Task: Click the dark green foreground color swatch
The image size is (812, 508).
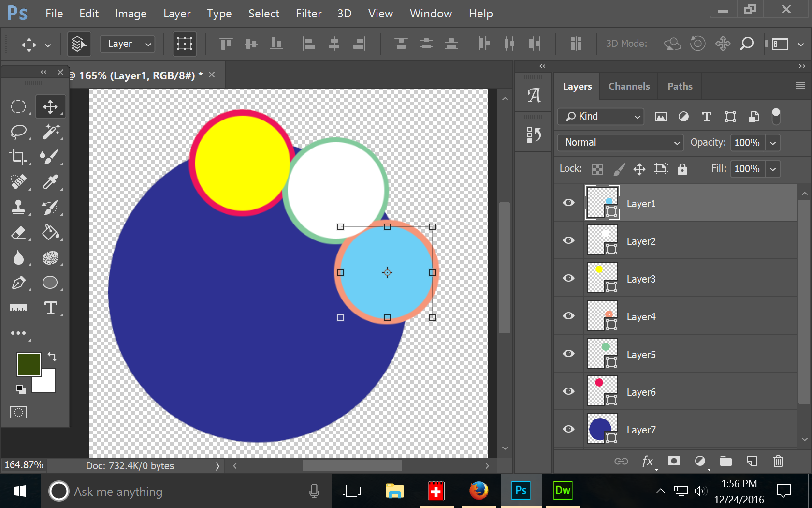Action: (x=28, y=364)
